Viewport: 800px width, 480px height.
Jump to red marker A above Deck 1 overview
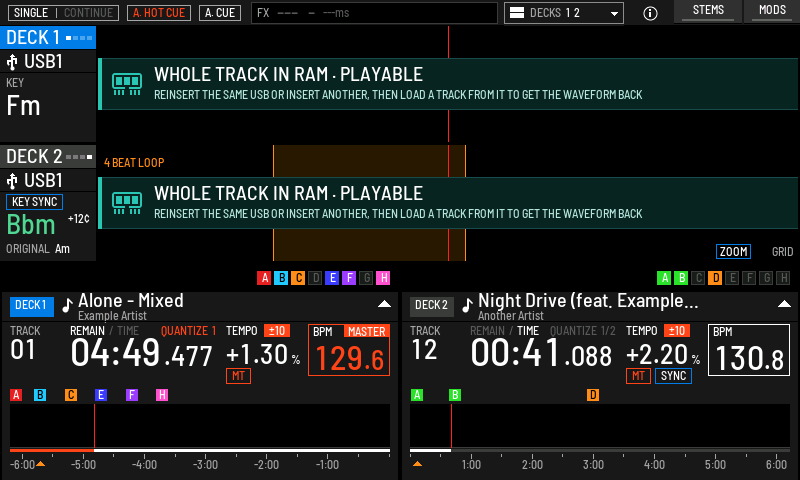16,395
